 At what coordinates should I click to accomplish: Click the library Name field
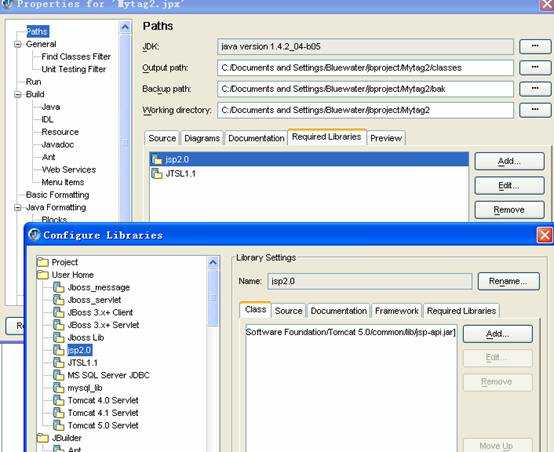click(x=370, y=281)
